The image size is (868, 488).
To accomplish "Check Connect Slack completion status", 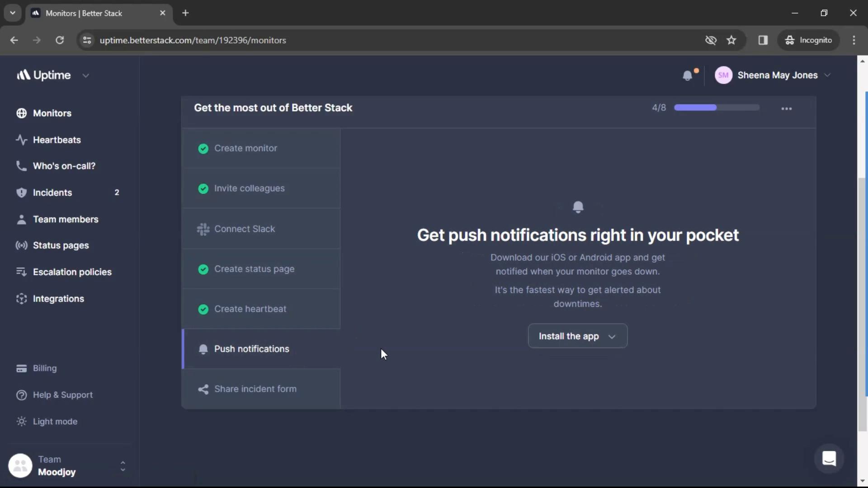I will click(x=203, y=229).
